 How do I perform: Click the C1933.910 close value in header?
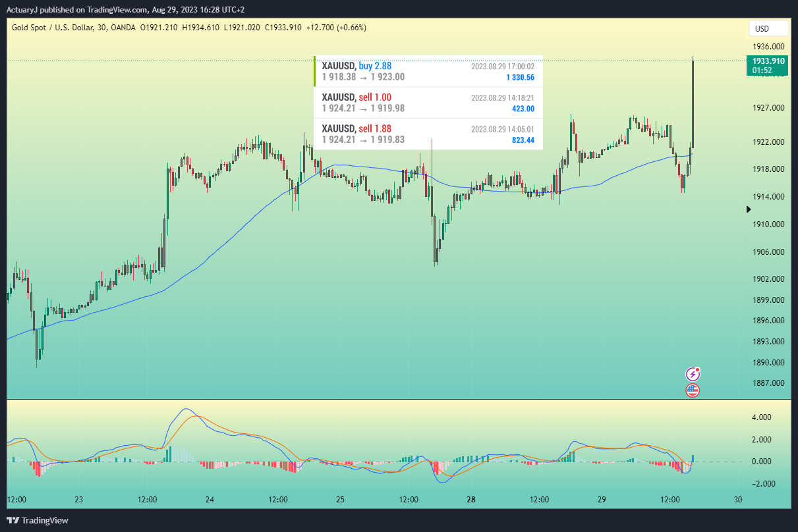pyautogui.click(x=282, y=28)
